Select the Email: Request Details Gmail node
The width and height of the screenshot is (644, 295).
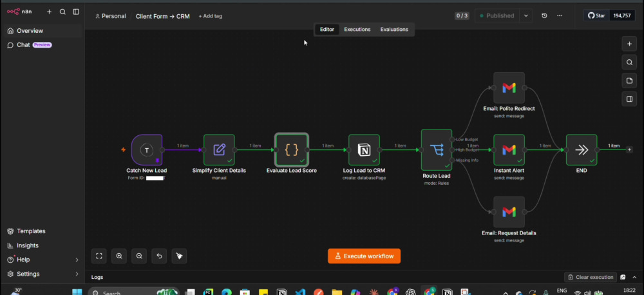[509, 212]
